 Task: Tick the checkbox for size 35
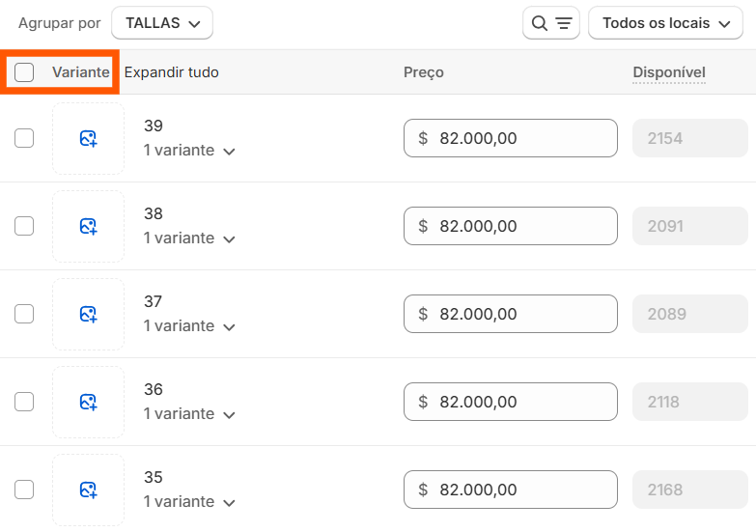24,490
